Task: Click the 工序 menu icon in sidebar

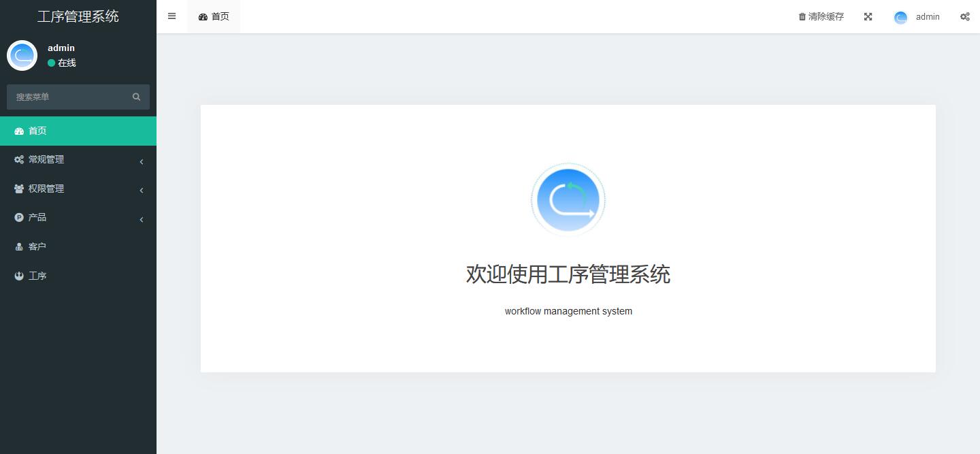Action: (x=19, y=276)
